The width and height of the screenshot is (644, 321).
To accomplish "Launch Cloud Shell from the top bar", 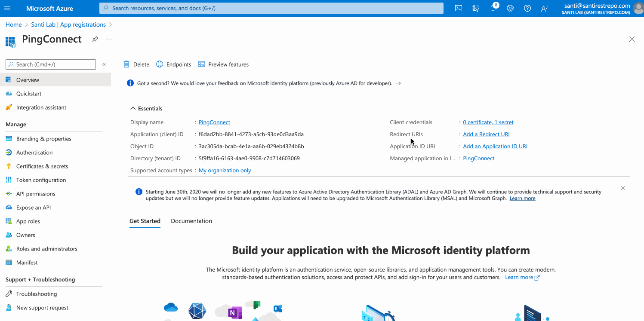I will pyautogui.click(x=458, y=8).
